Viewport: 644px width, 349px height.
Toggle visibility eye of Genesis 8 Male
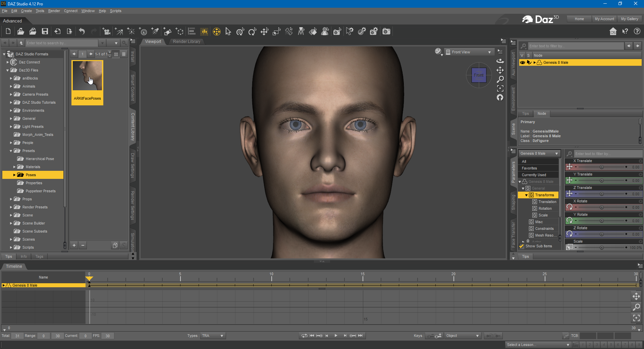coord(523,62)
